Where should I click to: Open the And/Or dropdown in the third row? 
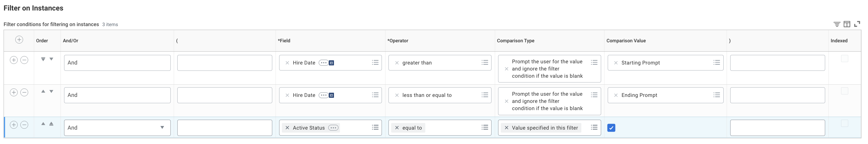coord(162,127)
